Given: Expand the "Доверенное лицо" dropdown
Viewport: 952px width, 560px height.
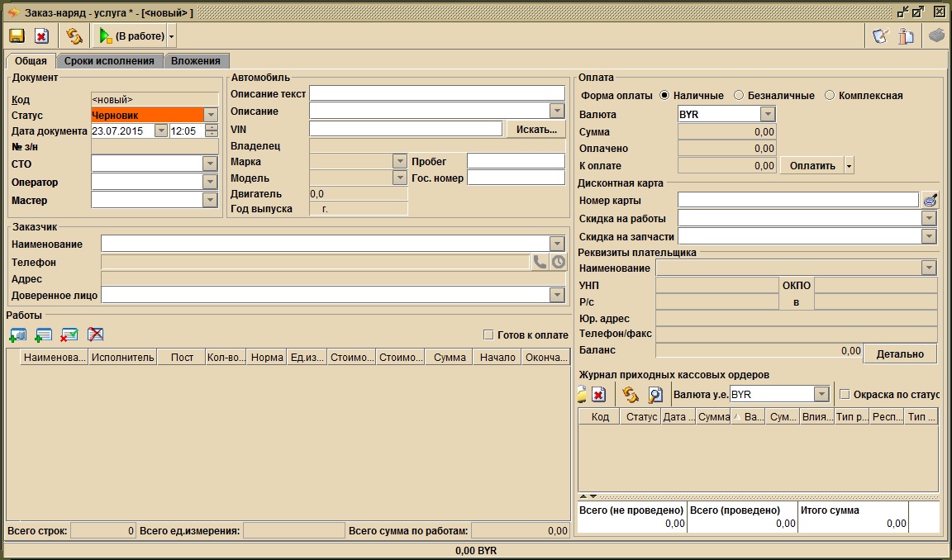Looking at the screenshot, I should (557, 294).
